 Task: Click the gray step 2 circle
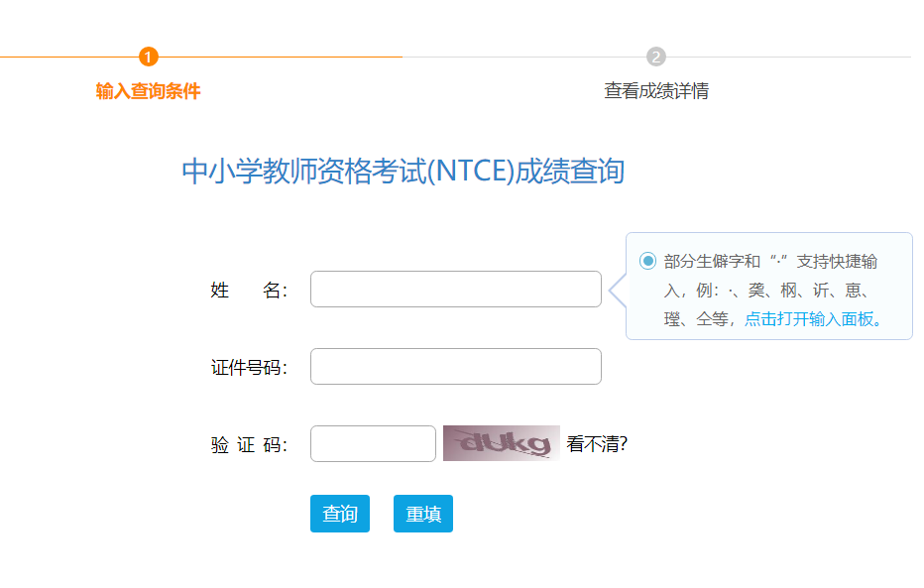pyautogui.click(x=656, y=57)
